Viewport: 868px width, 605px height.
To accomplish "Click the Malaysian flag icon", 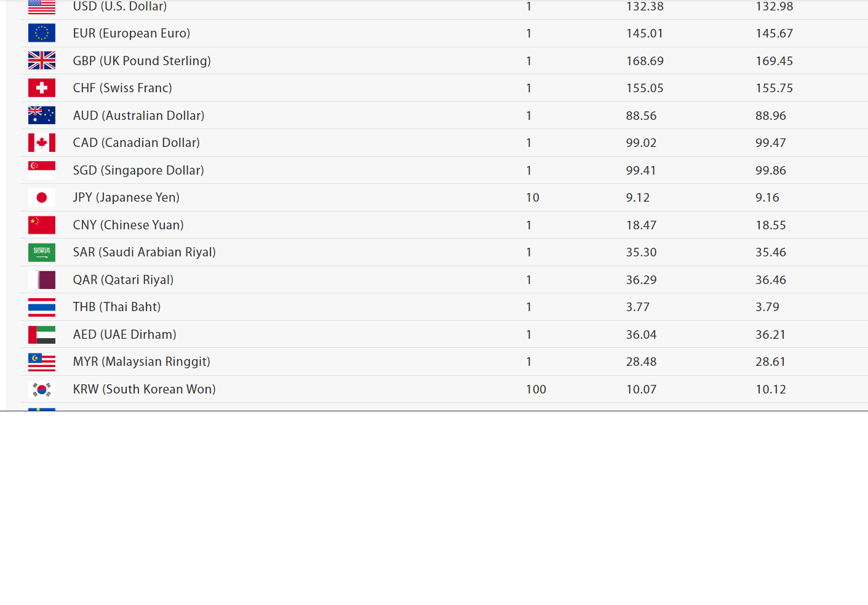I will pyautogui.click(x=42, y=362).
